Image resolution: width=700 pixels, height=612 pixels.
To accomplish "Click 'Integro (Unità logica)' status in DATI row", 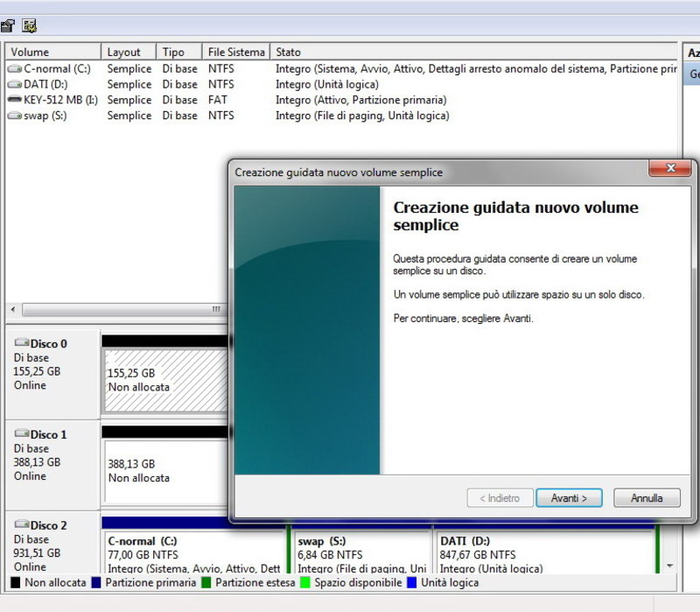I will tap(326, 84).
